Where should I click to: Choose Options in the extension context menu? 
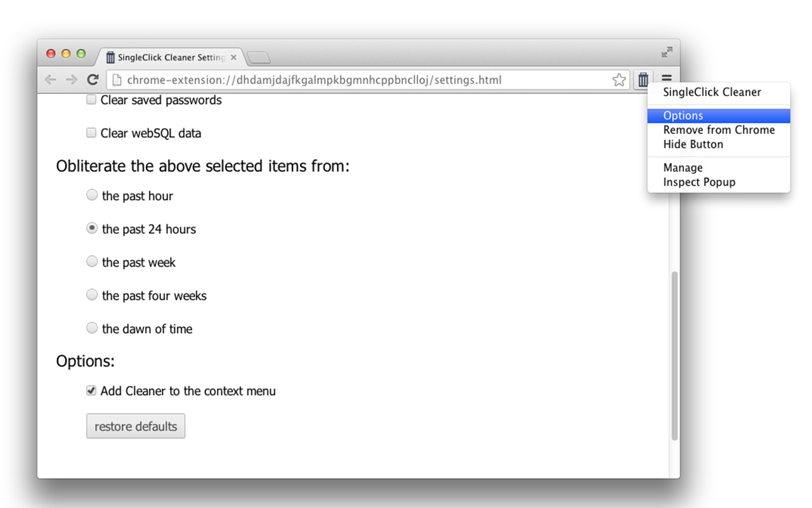point(683,116)
